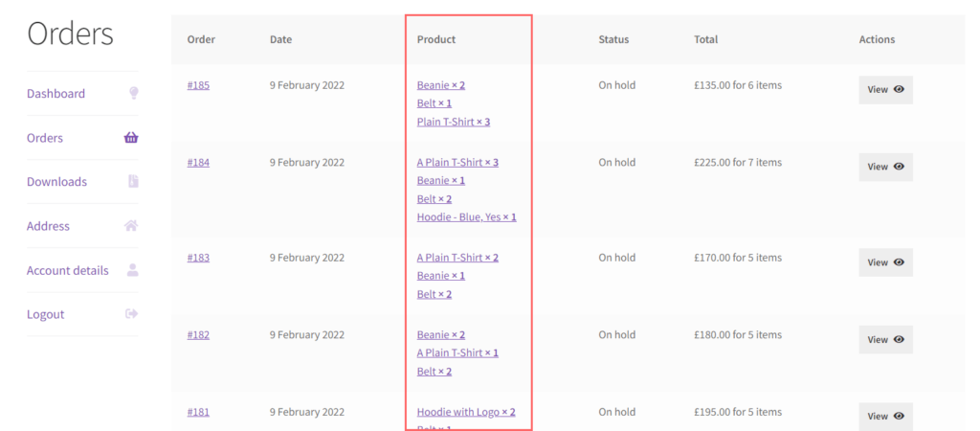The width and height of the screenshot is (980, 431).
Task: Open Account details page
Action: (68, 271)
